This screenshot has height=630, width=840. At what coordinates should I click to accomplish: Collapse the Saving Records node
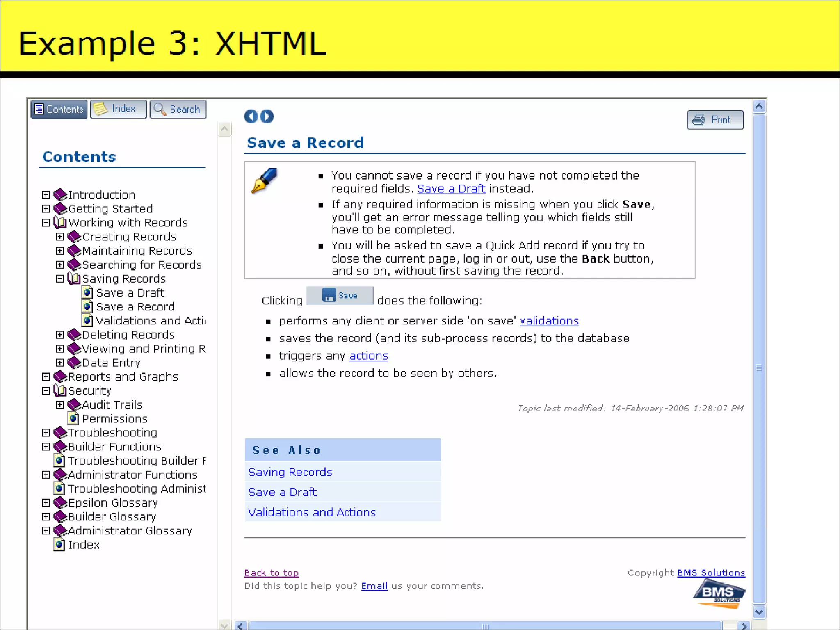pos(60,278)
